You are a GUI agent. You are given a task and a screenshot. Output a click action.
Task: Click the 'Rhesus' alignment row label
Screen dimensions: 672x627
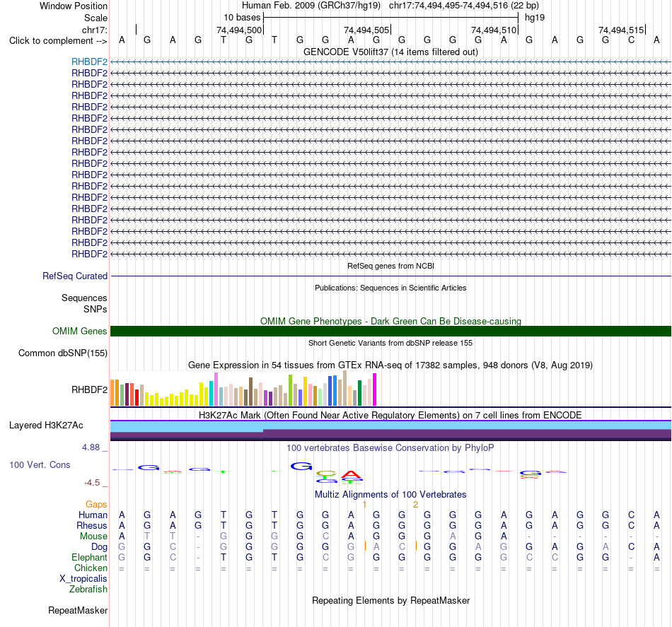pyautogui.click(x=92, y=525)
